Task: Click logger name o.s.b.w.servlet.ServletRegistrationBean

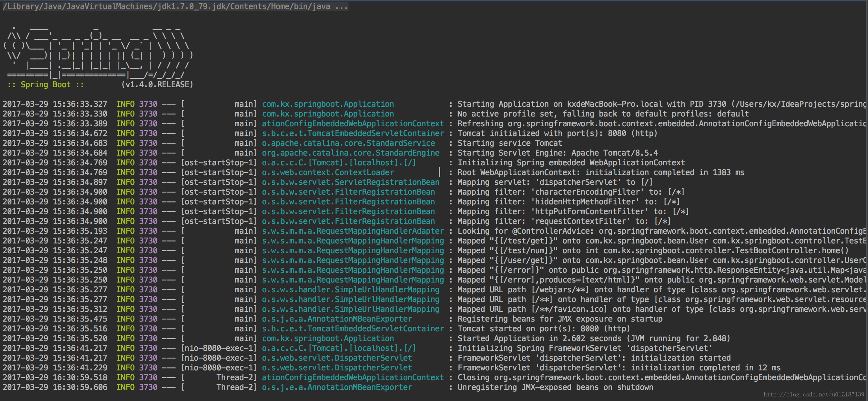Action: coord(351,183)
